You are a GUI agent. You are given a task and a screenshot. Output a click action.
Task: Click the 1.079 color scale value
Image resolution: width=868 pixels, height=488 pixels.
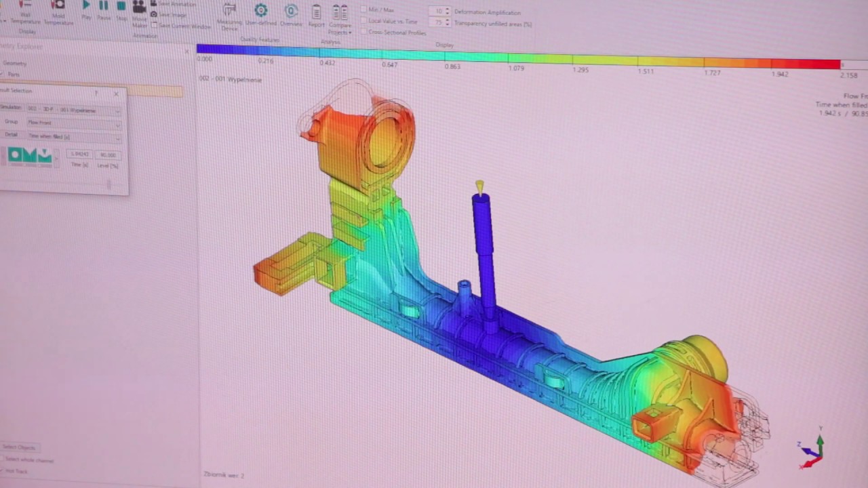517,68
